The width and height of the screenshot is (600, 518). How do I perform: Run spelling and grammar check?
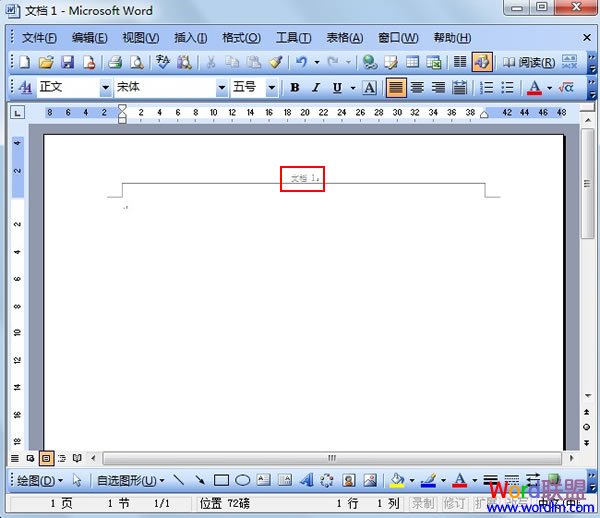[163, 62]
